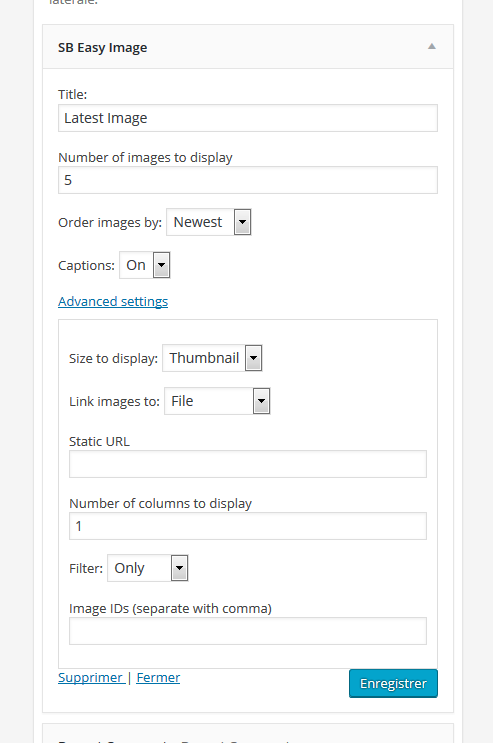Focus the Title input field
The width and height of the screenshot is (493, 743).
pos(248,118)
